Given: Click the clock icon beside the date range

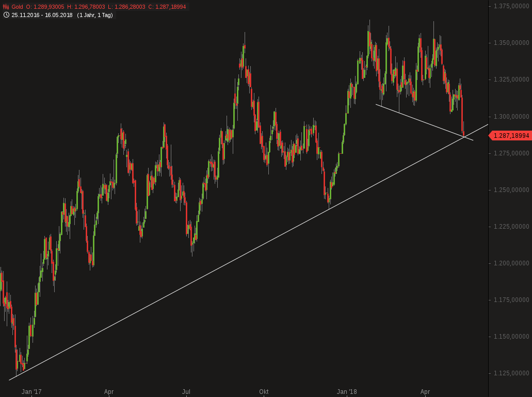Looking at the screenshot, I should coord(6,15).
